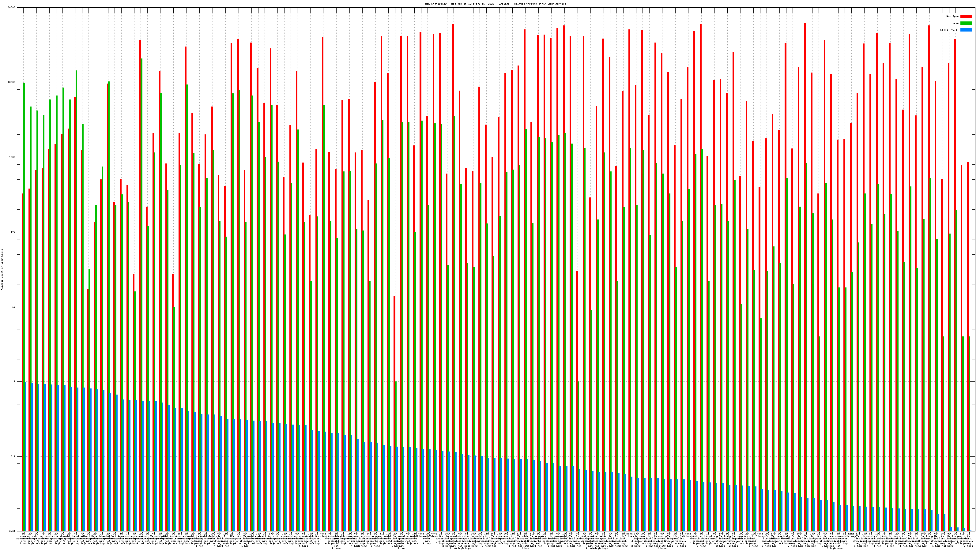980x551 pixels.
Task: Click the red Not Spam legend swatch
Action: click(966, 16)
